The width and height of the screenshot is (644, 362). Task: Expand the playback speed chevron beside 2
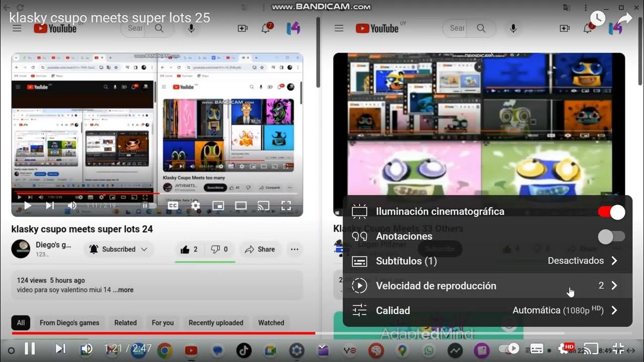(614, 286)
